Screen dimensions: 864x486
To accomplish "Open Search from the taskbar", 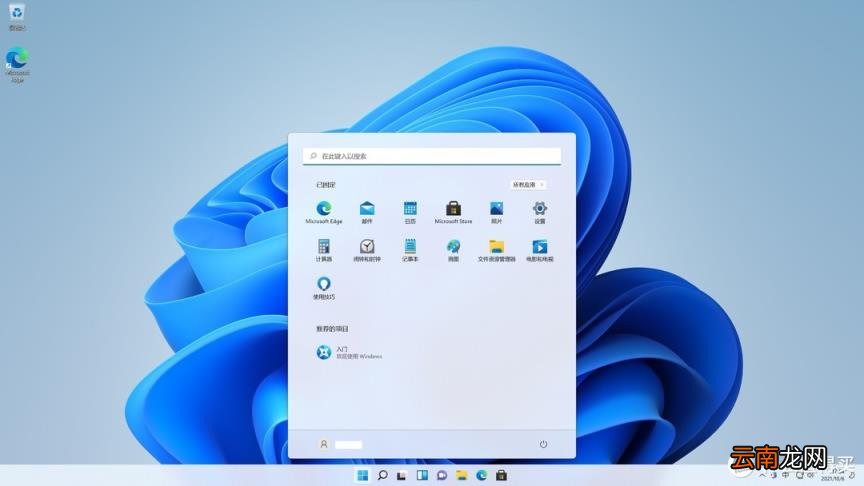I will 382,475.
